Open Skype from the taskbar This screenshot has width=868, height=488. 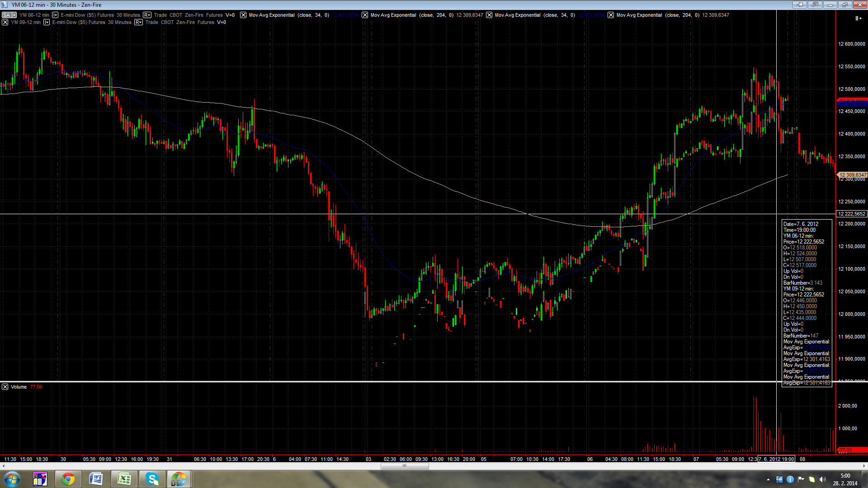coord(152,479)
